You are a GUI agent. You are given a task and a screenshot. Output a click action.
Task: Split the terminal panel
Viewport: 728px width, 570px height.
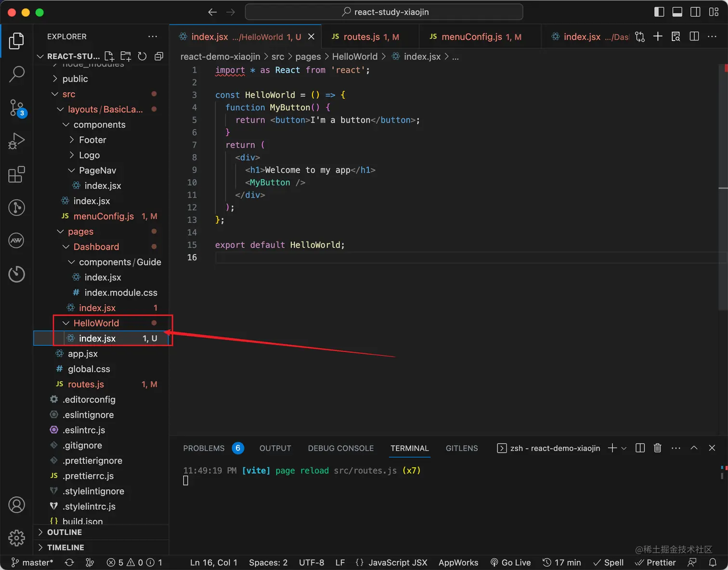640,448
